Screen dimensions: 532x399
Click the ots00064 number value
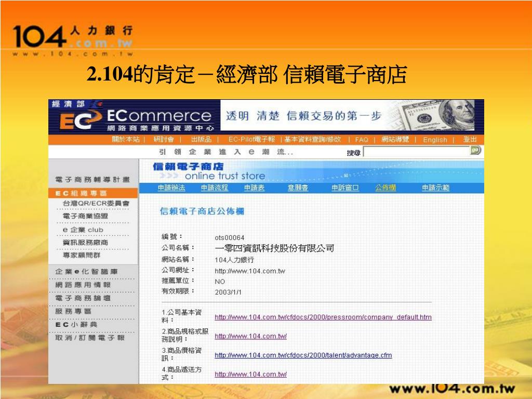[x=229, y=237]
